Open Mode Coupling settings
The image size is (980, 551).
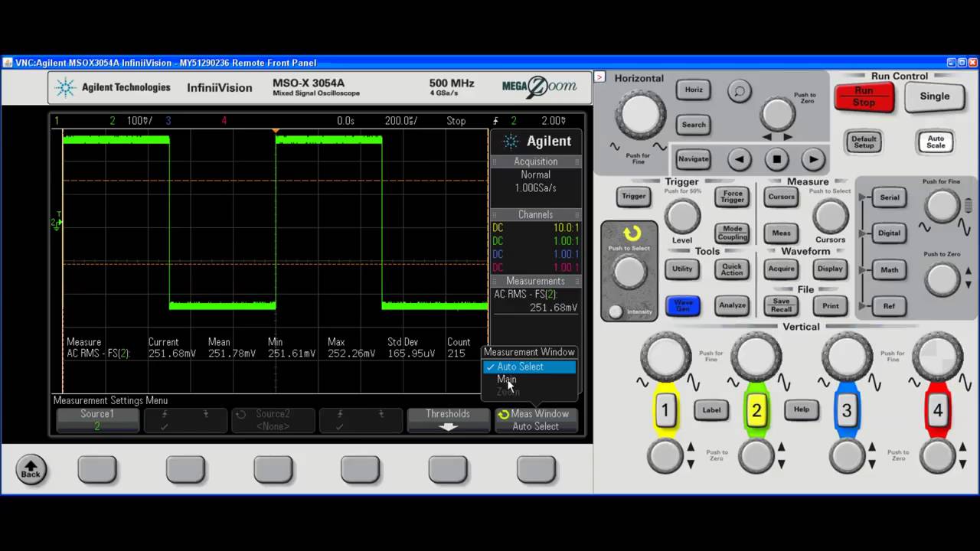tap(732, 233)
